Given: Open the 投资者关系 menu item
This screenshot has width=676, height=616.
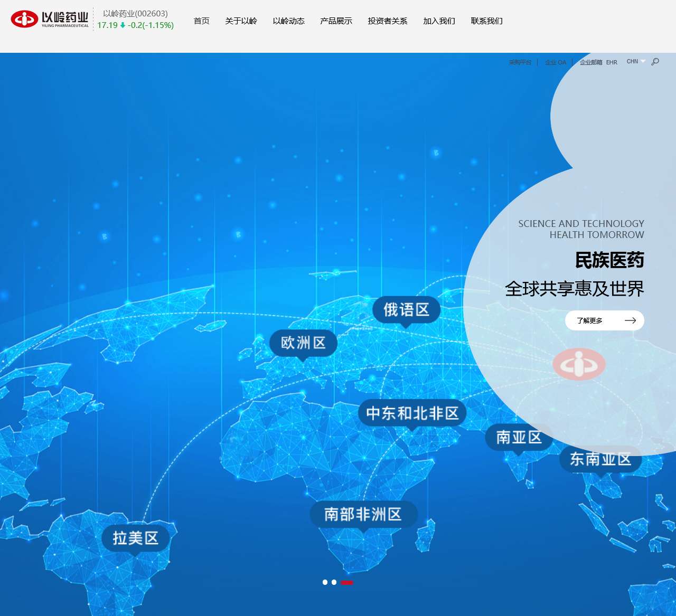Looking at the screenshot, I should 388,21.
